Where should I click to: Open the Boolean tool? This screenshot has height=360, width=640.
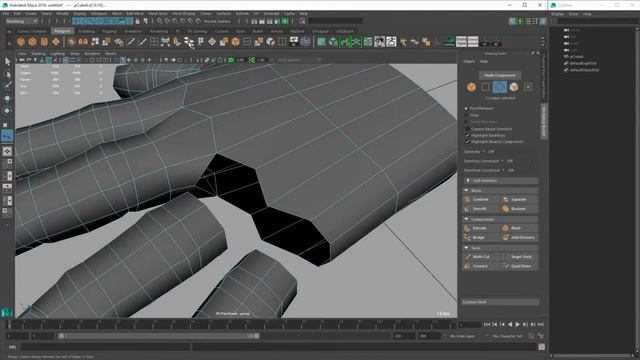point(519,209)
